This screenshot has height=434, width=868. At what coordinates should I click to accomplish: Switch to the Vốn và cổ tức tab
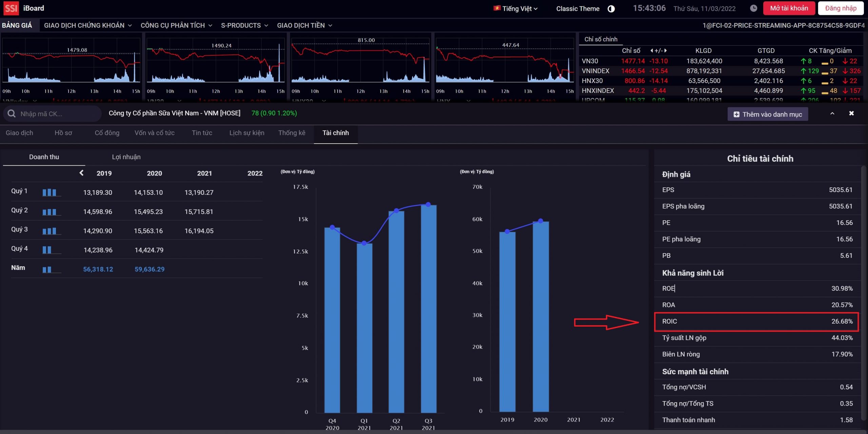(x=155, y=133)
